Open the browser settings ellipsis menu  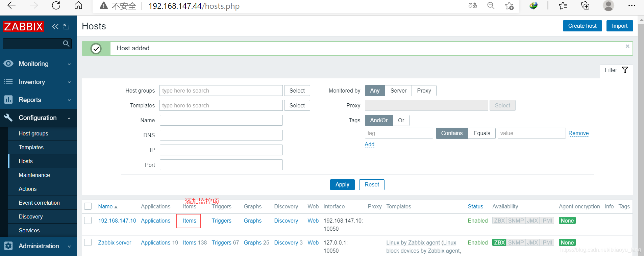[632, 5]
